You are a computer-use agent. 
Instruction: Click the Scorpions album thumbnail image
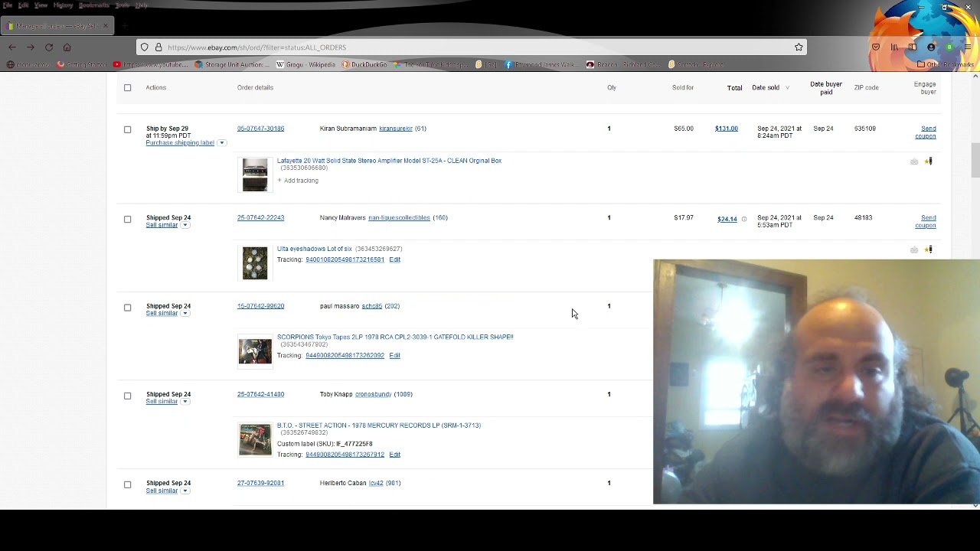[255, 351]
